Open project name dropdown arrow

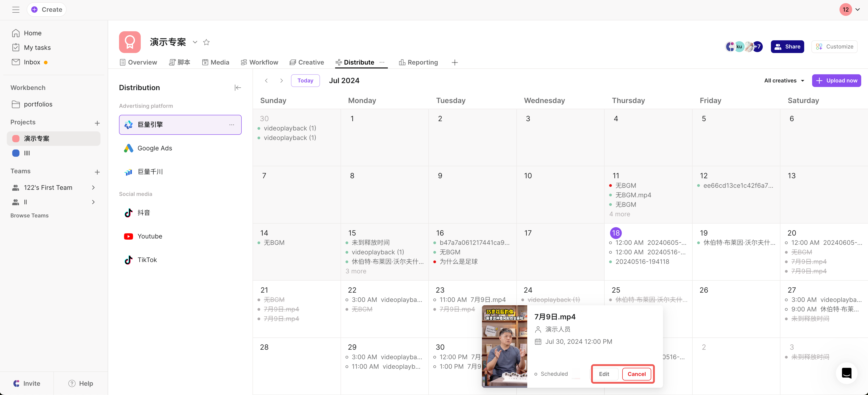point(195,42)
